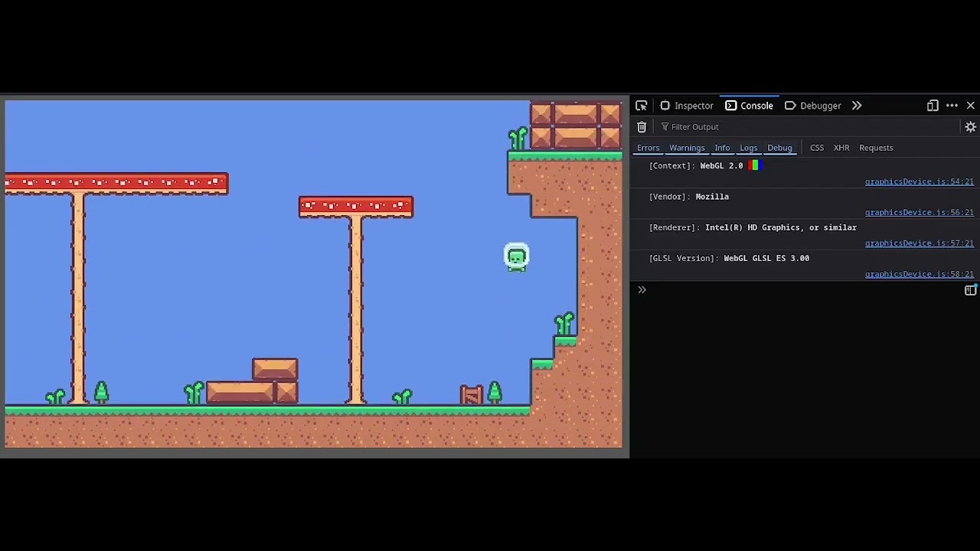Open graphicsDevice.js:58:21 source link
Image resolution: width=980 pixels, height=551 pixels.
[x=920, y=274]
